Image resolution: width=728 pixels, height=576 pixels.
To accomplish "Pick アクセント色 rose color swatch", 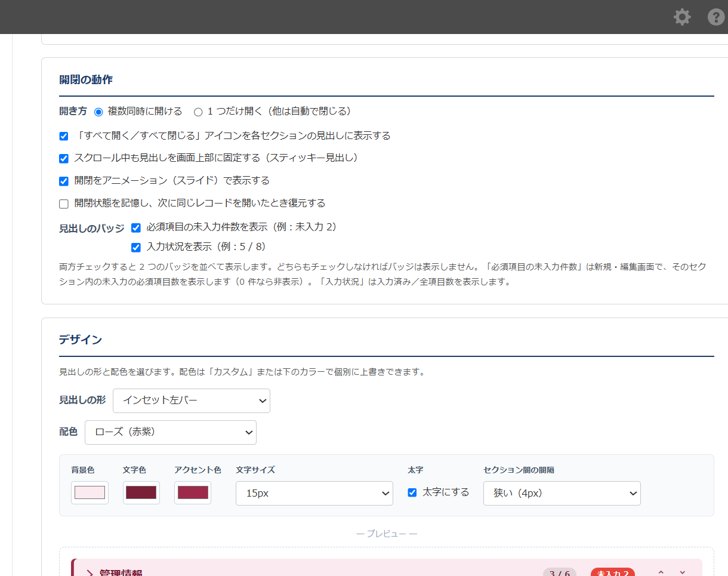I will point(193,492).
